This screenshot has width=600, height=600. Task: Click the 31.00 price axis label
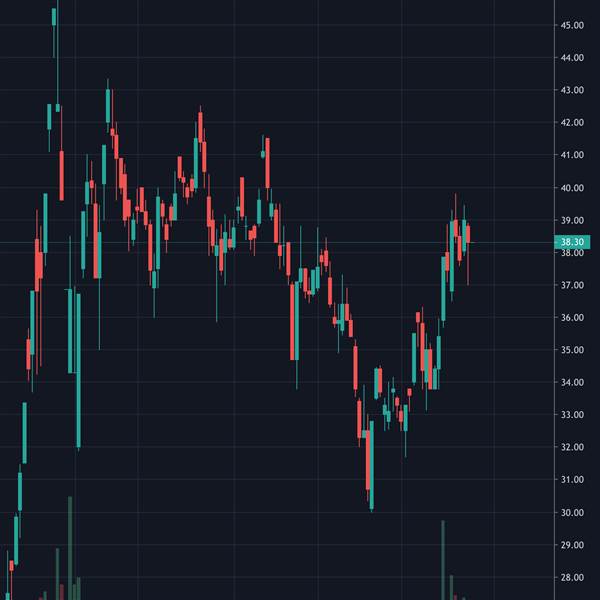(x=572, y=479)
